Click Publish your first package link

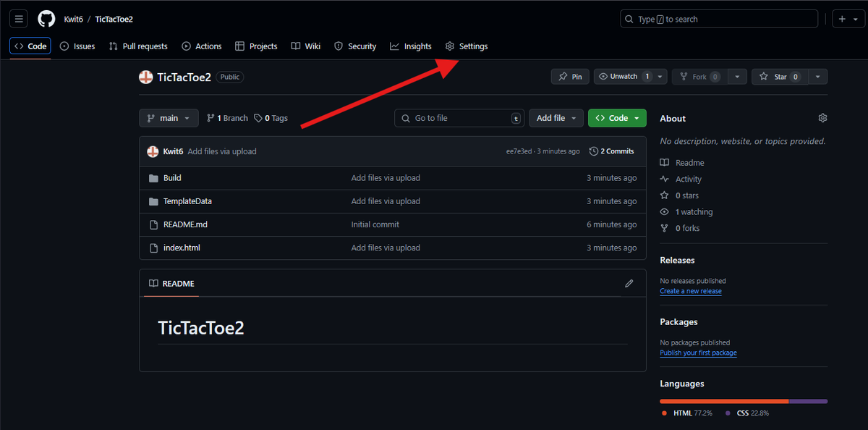698,353
